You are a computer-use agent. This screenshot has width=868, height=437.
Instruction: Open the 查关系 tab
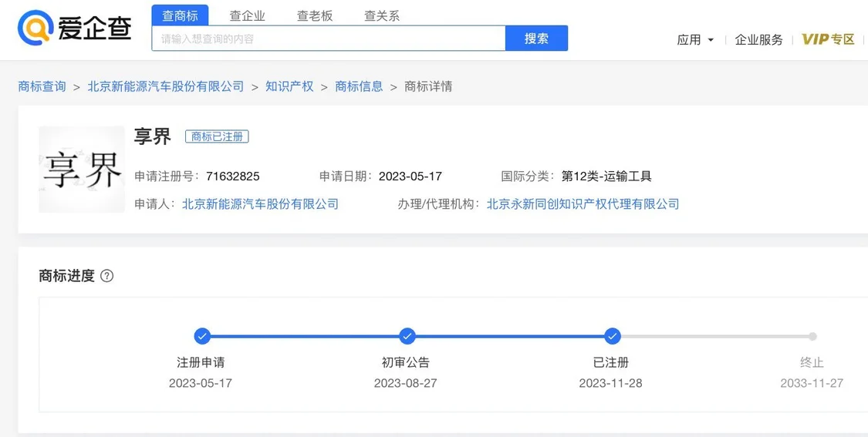(381, 16)
